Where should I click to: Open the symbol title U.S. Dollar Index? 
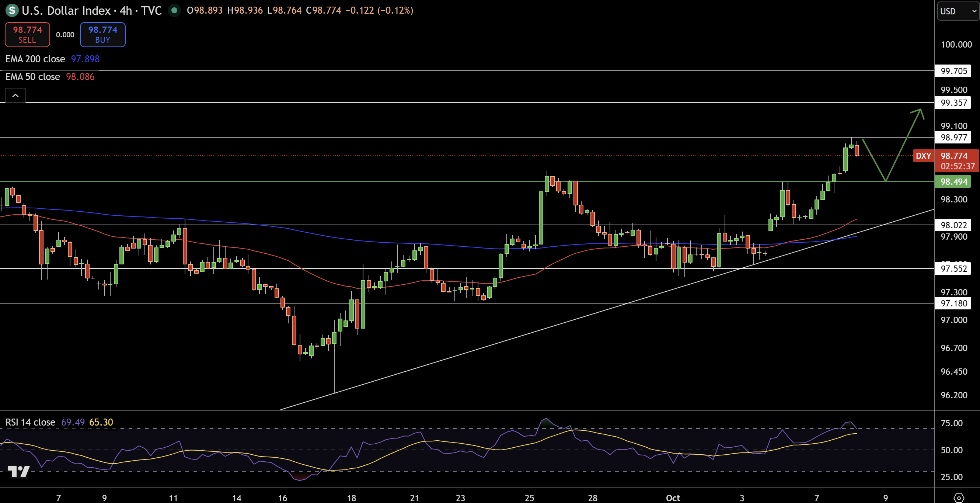tap(66, 10)
